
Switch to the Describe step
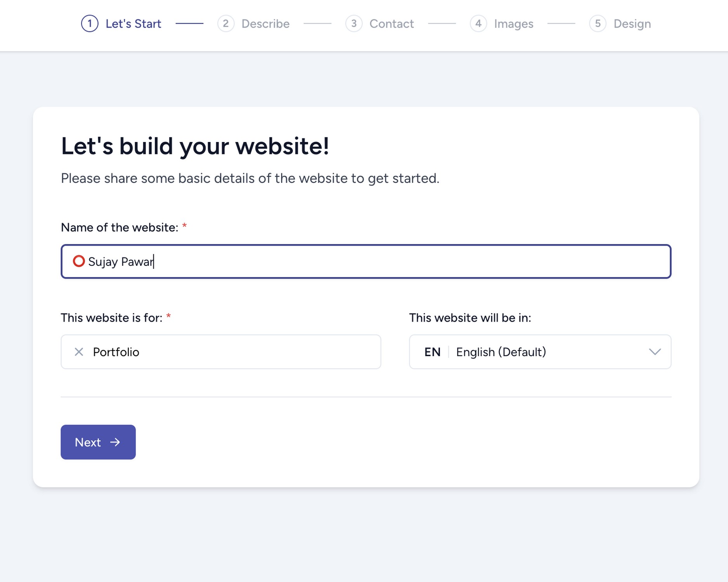(x=266, y=24)
